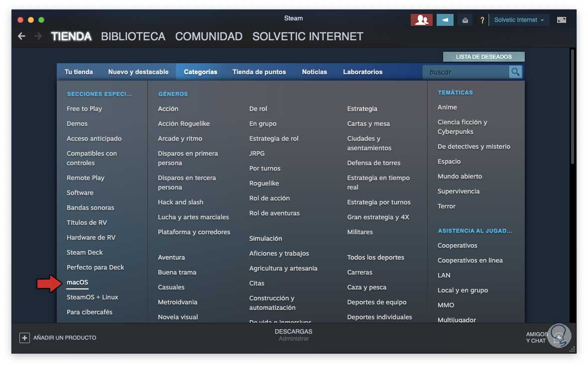Image resolution: width=588 pixels, height=367 pixels.
Task: Select Defensa de torres genre
Action: click(x=374, y=163)
